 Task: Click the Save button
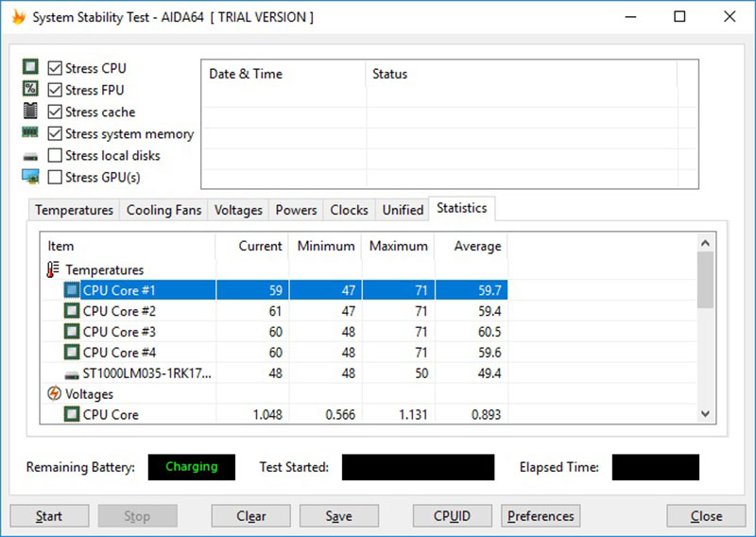click(x=339, y=516)
